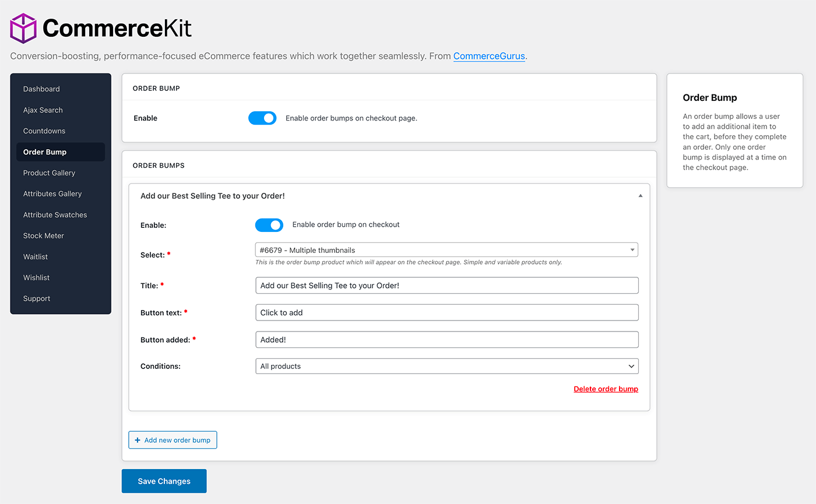Click the Button text field with Click to add
The width and height of the screenshot is (816, 504).
point(446,312)
